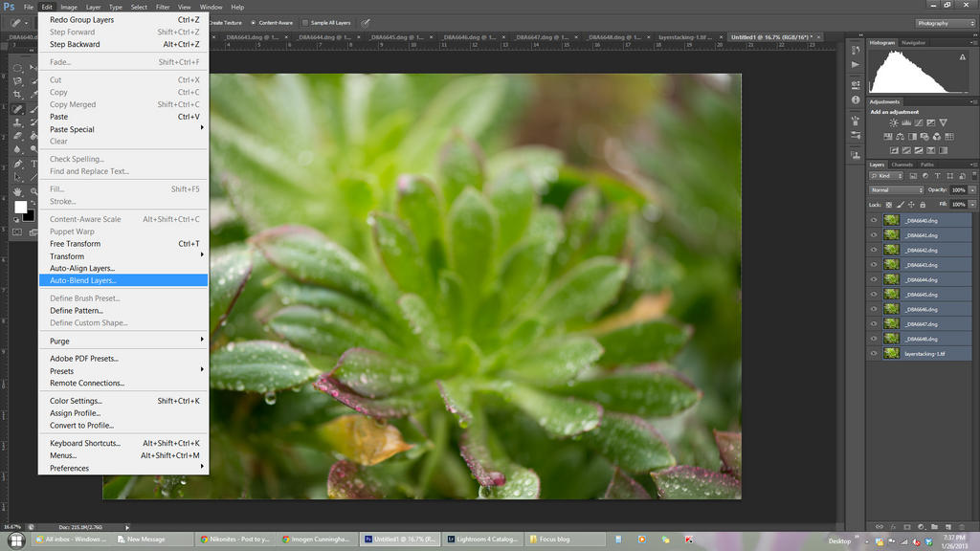The height and width of the screenshot is (551, 980).
Task: Select the Hand tool
Action: point(18,191)
